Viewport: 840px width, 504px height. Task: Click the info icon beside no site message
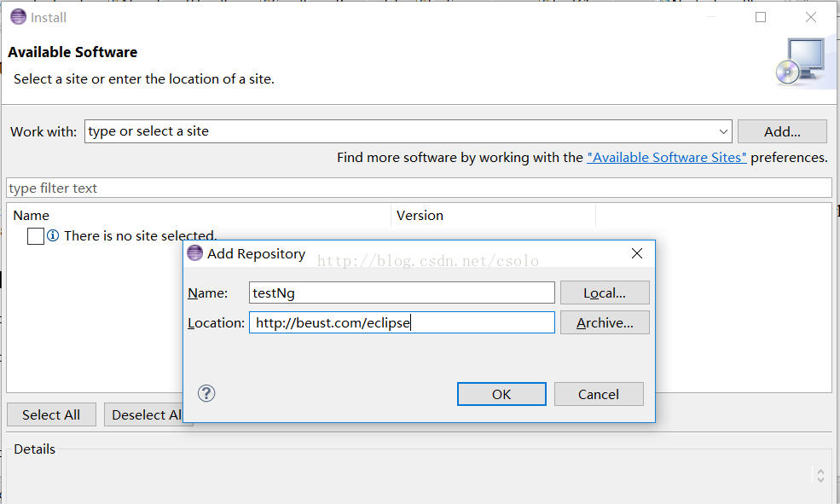(x=53, y=235)
